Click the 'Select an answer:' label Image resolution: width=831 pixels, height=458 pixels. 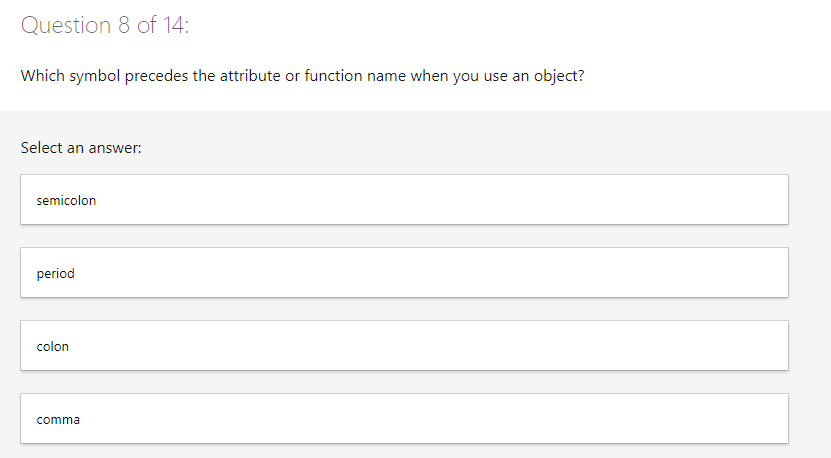(81, 148)
